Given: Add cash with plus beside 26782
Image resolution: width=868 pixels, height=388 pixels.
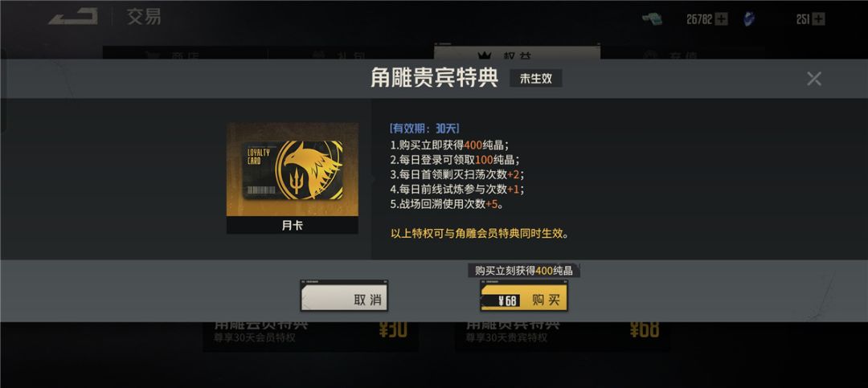Looking at the screenshot, I should click(721, 19).
